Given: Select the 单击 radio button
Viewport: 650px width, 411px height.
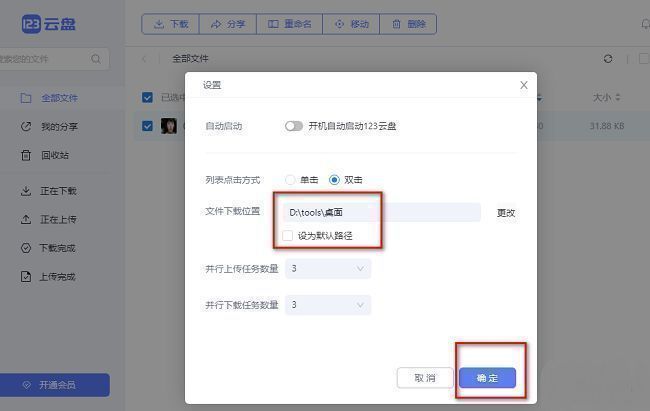Looking at the screenshot, I should [290, 180].
